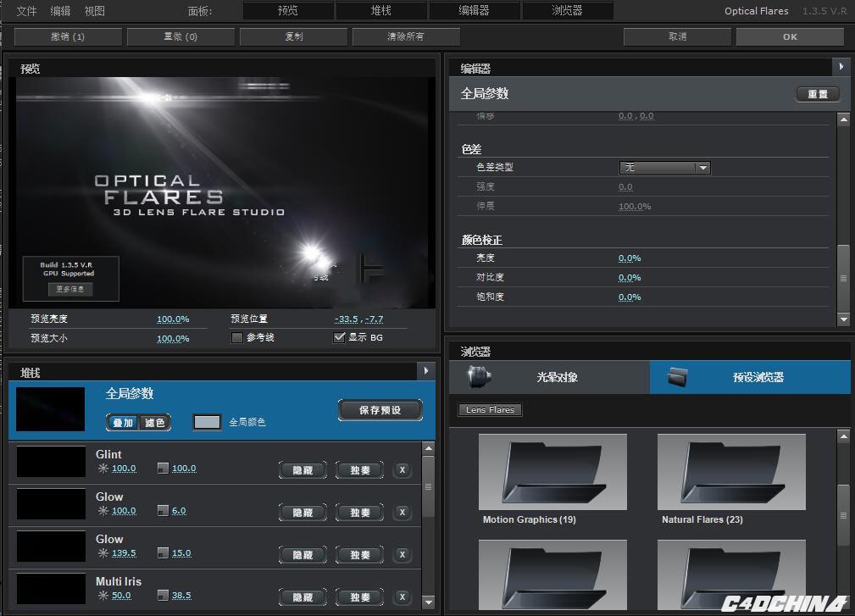This screenshot has height=616, width=855.
Task: Solo the Glow element with brightness 139.5
Action: pyautogui.click(x=360, y=555)
